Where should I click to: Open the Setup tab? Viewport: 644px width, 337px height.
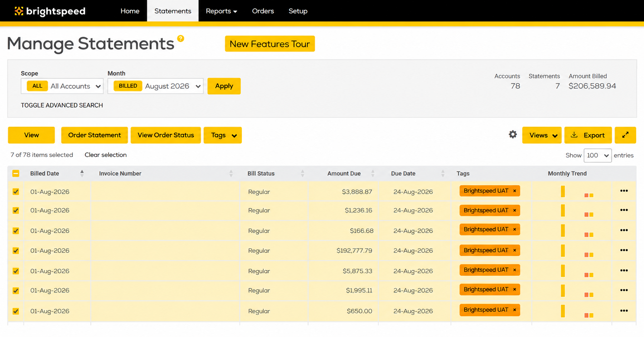[x=298, y=11]
